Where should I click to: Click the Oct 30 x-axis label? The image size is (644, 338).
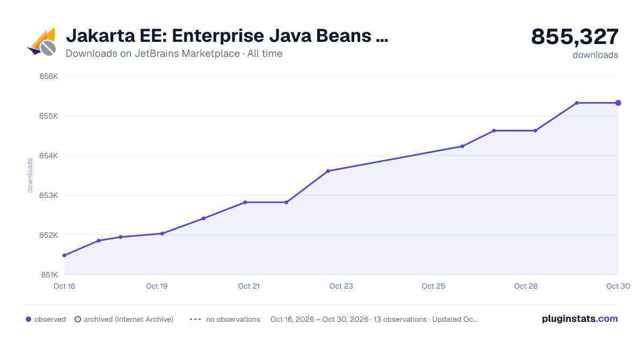pos(617,286)
